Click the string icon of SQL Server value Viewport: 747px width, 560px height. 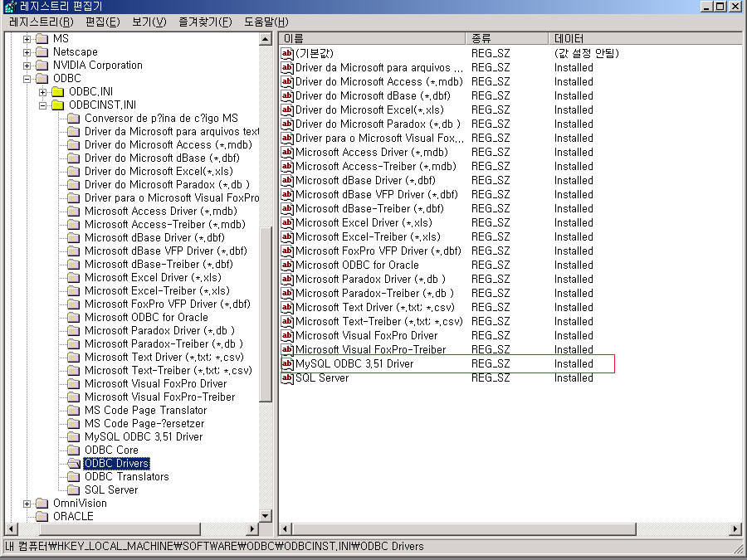tap(287, 378)
